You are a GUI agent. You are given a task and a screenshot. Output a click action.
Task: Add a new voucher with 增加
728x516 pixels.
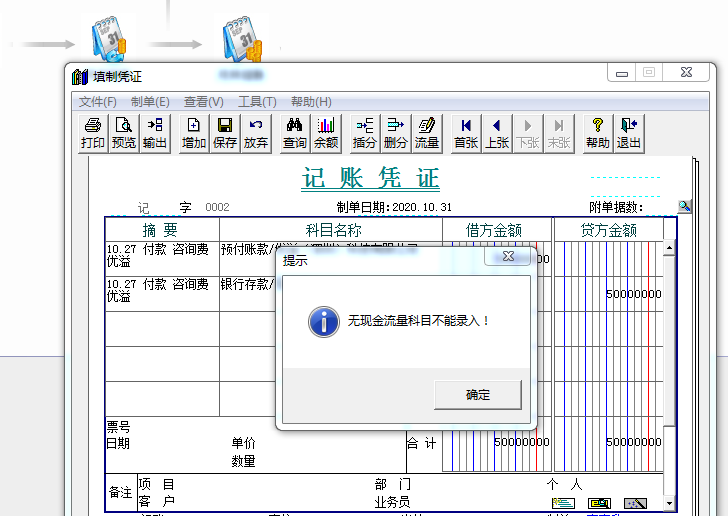pos(194,133)
